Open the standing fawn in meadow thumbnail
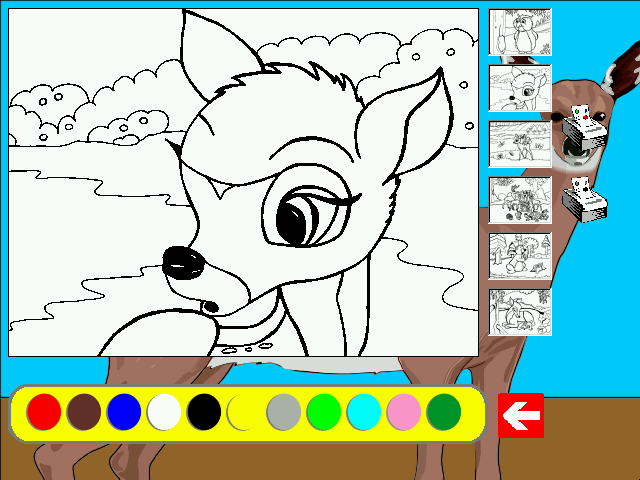This screenshot has height=480, width=640. click(520, 144)
